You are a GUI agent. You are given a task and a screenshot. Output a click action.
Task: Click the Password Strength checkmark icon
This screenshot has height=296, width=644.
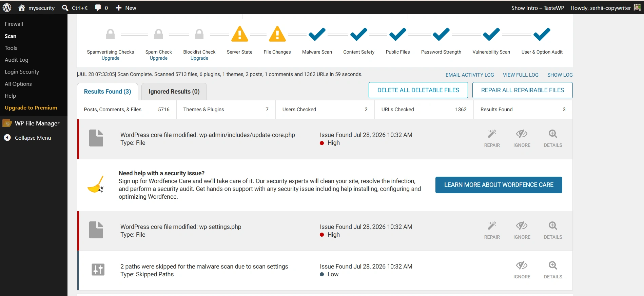click(441, 34)
